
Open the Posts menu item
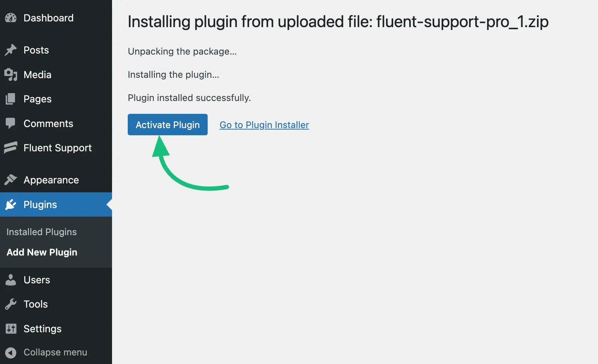pos(36,50)
